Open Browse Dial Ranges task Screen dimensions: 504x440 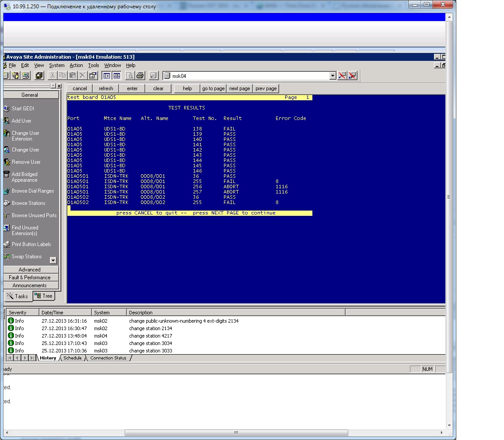33,191
